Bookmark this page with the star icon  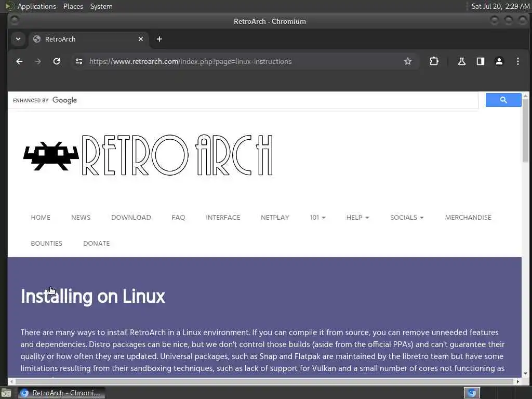(x=407, y=61)
